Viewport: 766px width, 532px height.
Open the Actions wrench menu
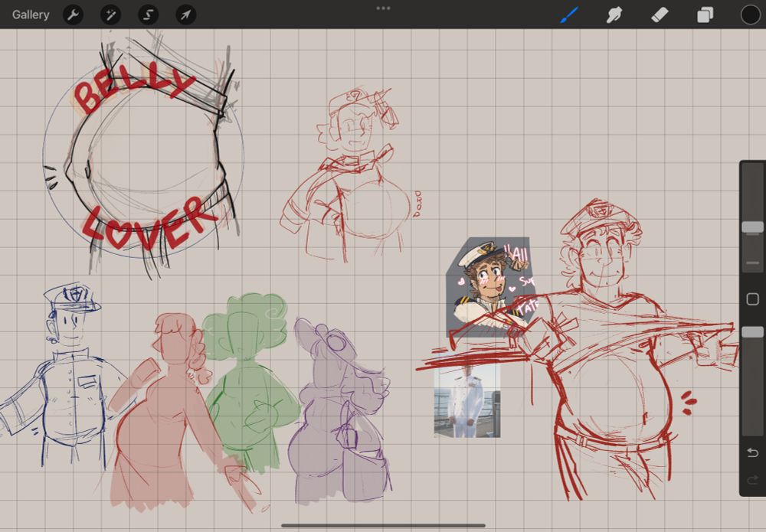73,15
